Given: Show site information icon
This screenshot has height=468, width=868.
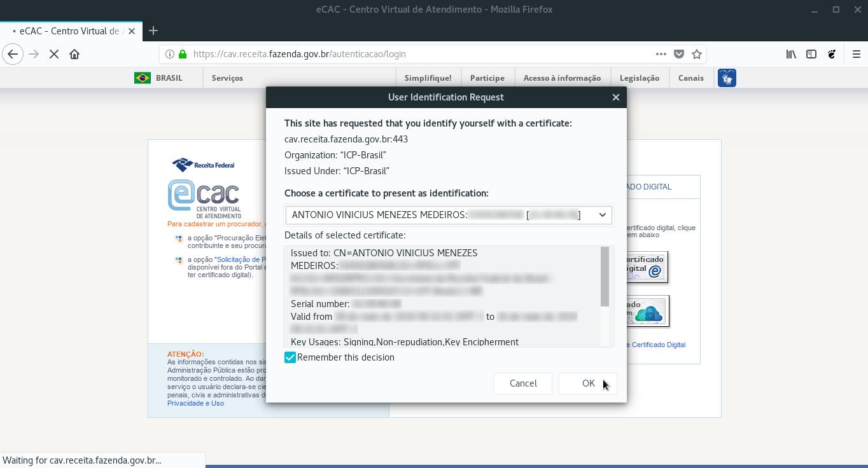Looking at the screenshot, I should (170, 54).
